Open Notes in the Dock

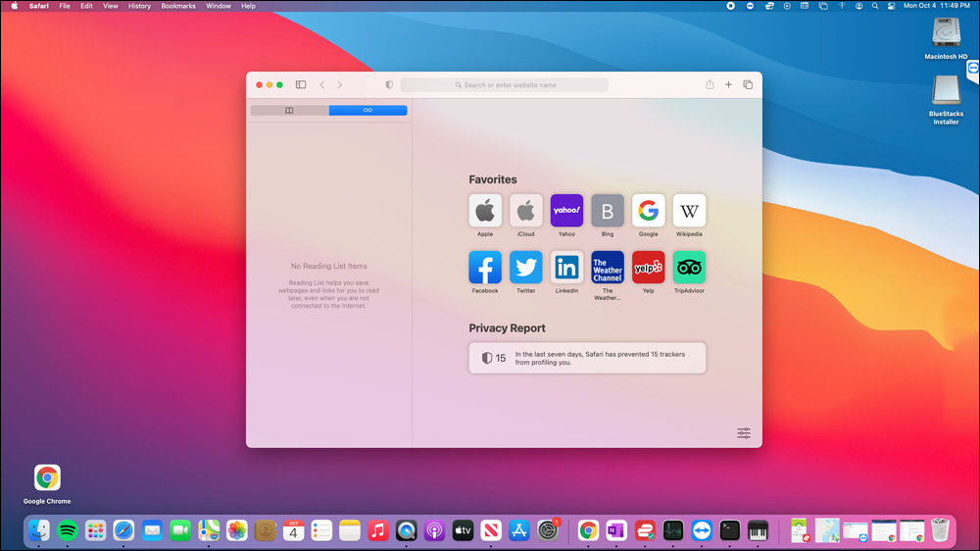pyautogui.click(x=350, y=530)
